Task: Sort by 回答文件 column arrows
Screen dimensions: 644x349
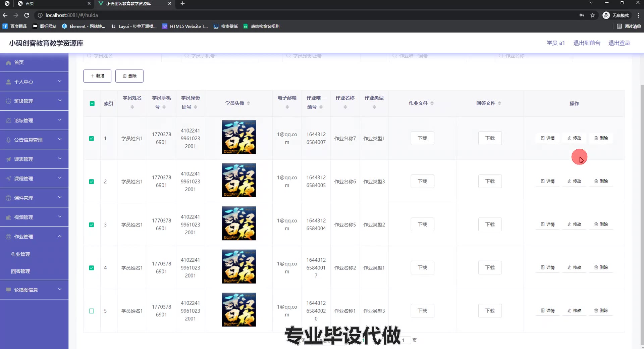Action: pos(499,103)
